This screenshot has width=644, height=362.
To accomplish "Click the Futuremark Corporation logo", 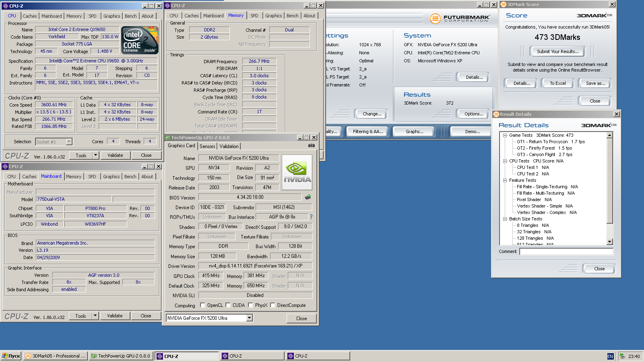I will point(460,19).
